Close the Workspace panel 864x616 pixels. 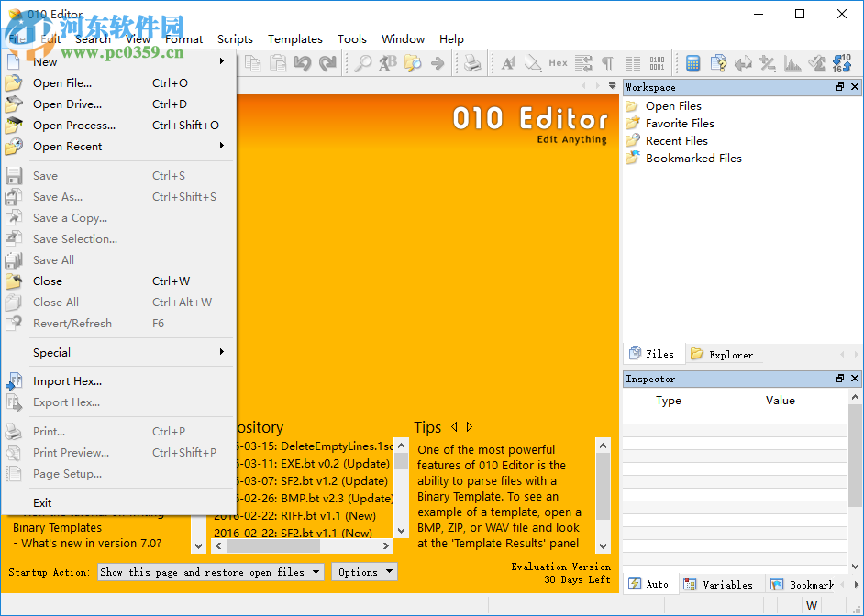(x=855, y=87)
